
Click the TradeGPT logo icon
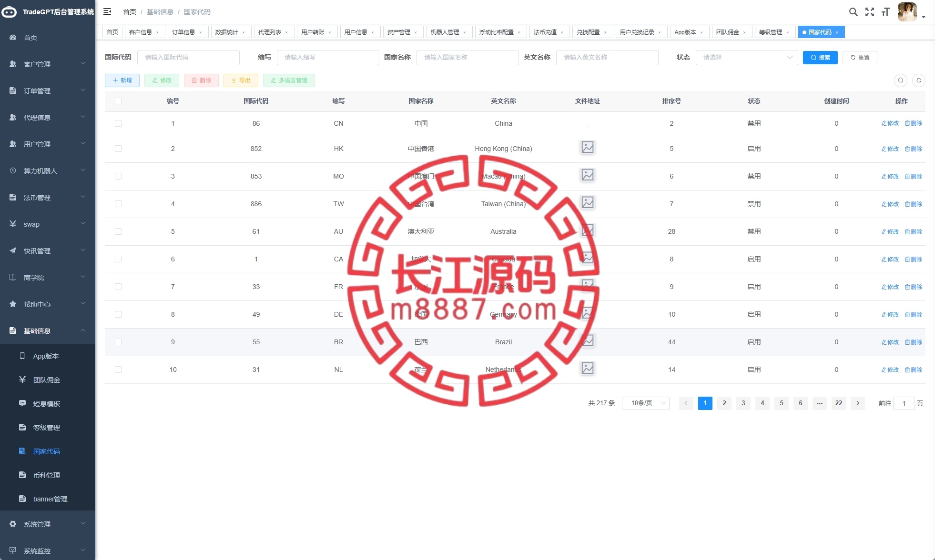click(9, 12)
